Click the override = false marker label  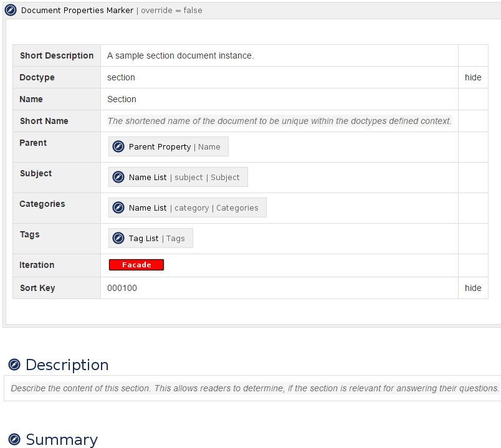171,10
